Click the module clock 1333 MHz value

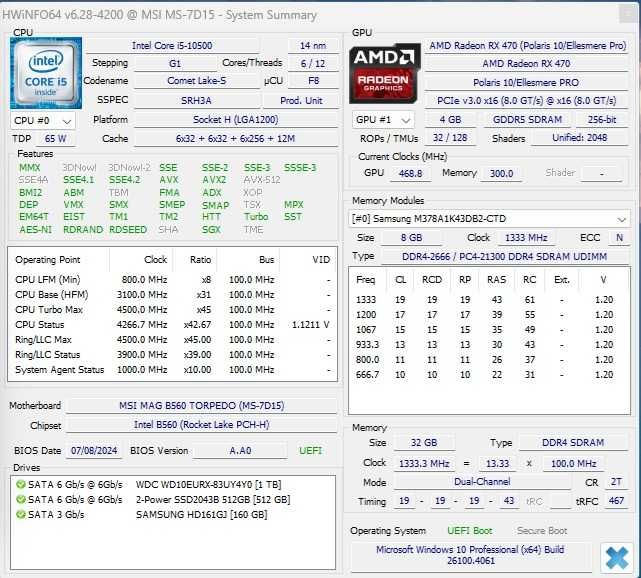pos(526,238)
